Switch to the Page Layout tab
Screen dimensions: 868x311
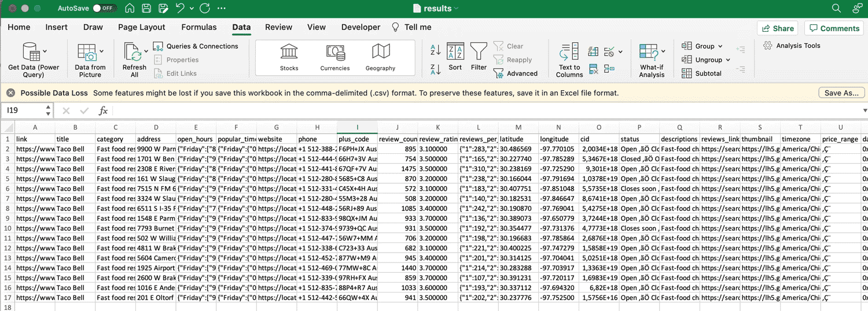(x=142, y=27)
